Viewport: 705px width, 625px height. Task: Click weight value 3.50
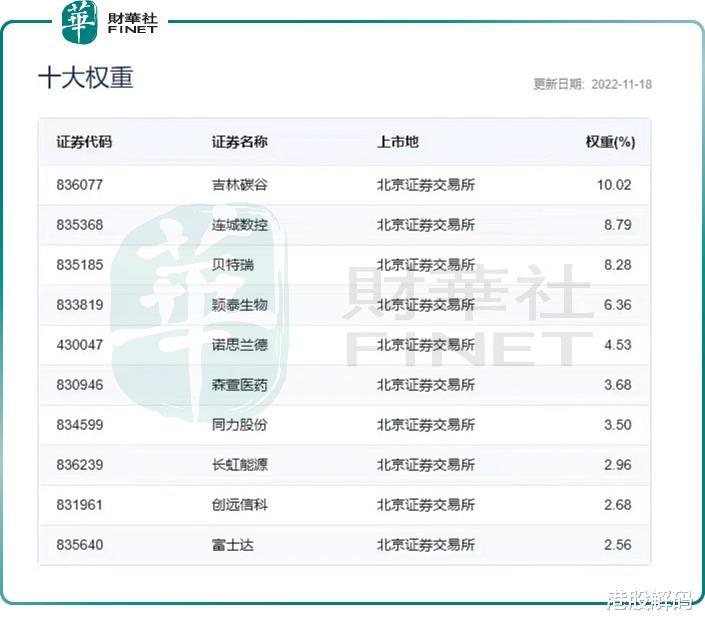click(x=618, y=425)
